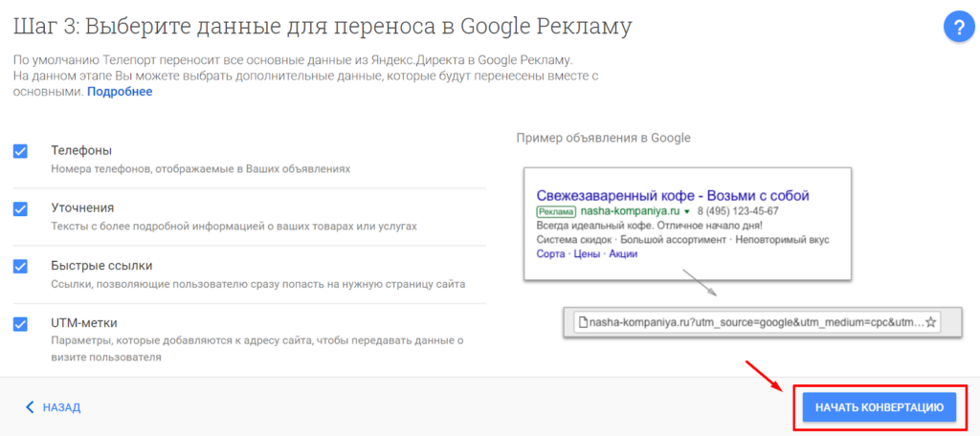Toggle the Уточнения checkbox
Viewport: 980px width, 436px height.
20,208
